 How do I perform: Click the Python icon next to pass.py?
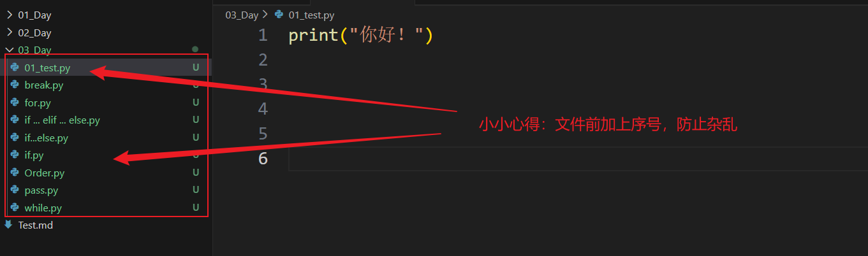[x=15, y=190]
